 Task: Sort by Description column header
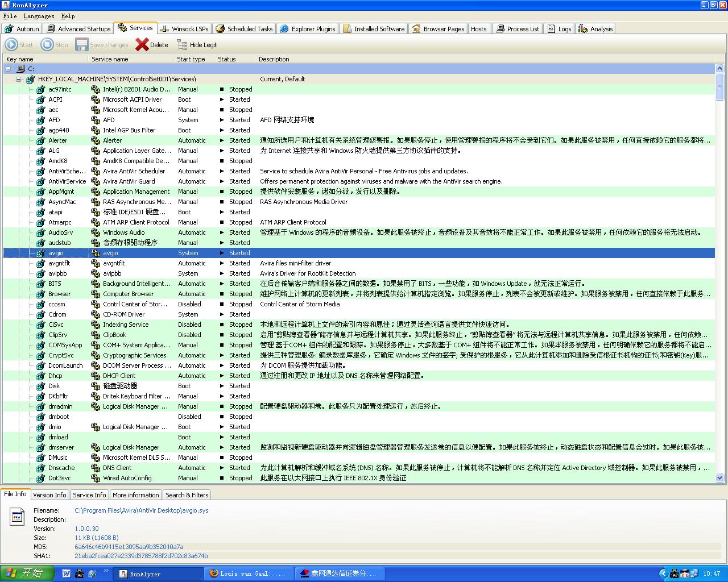(483, 59)
